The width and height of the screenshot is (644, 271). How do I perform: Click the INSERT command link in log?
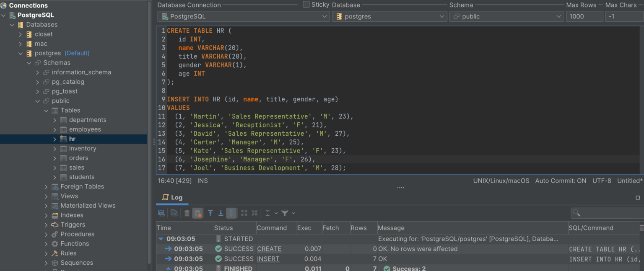268,259
